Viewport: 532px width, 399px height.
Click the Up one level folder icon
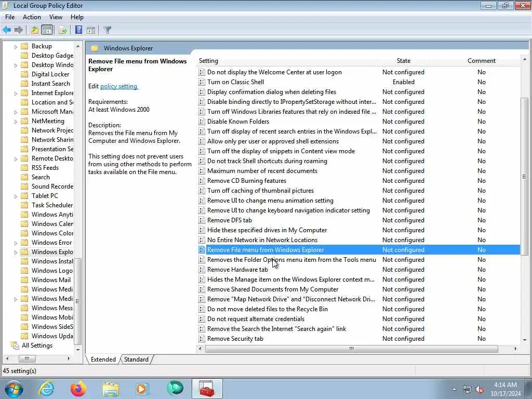pyautogui.click(x=34, y=30)
